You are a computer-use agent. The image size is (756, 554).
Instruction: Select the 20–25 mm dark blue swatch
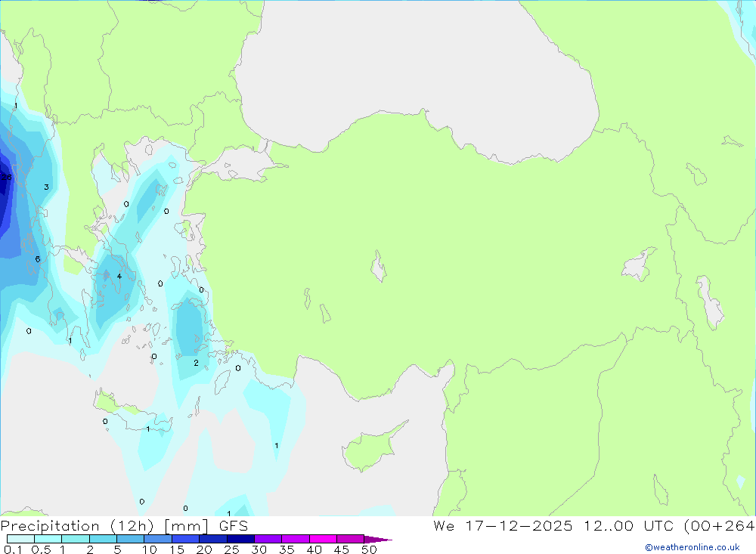[x=213, y=539]
